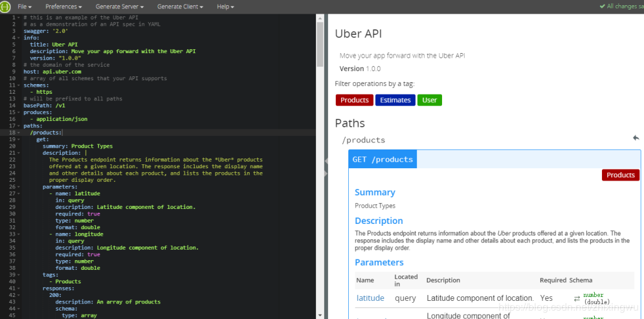
Task: Click the Summary heading in preview
Action: [375, 192]
